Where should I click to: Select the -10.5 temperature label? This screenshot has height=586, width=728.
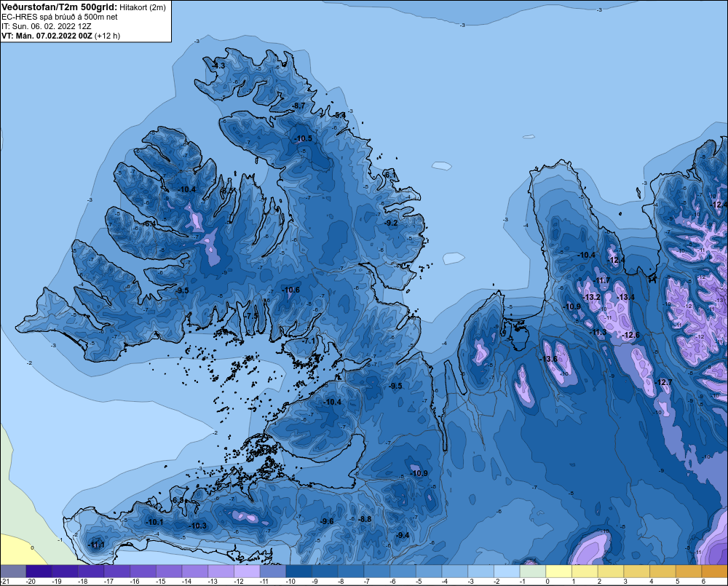click(x=303, y=138)
